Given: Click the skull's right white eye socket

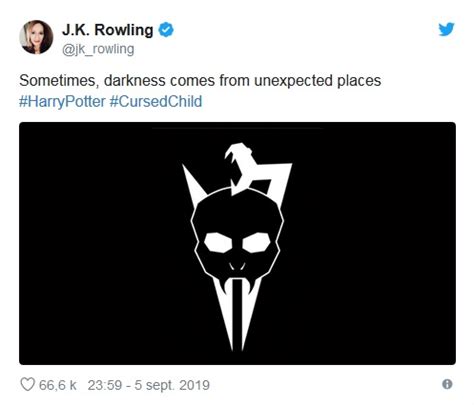Looking at the screenshot, I should [256, 242].
